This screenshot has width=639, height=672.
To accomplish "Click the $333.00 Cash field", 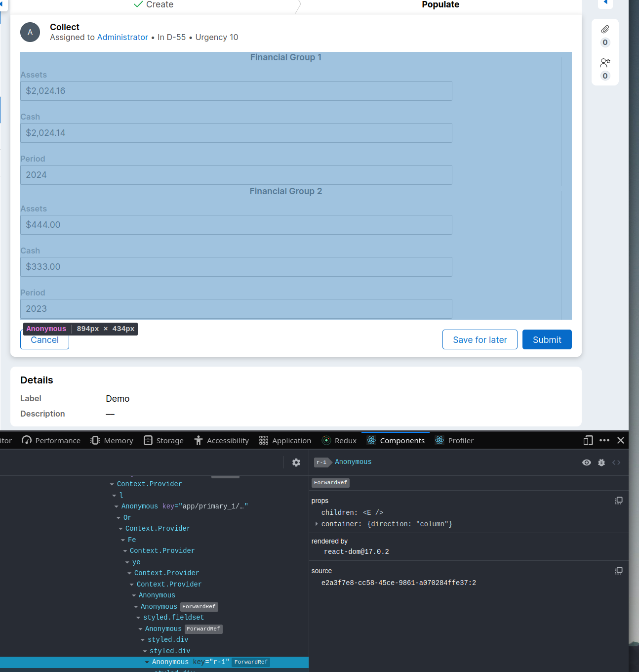I will [236, 267].
